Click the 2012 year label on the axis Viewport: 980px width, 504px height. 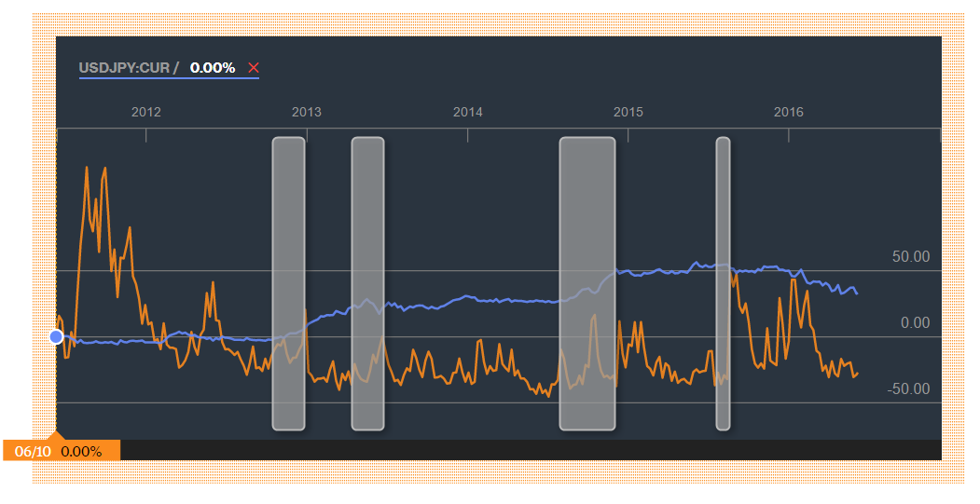coord(145,112)
